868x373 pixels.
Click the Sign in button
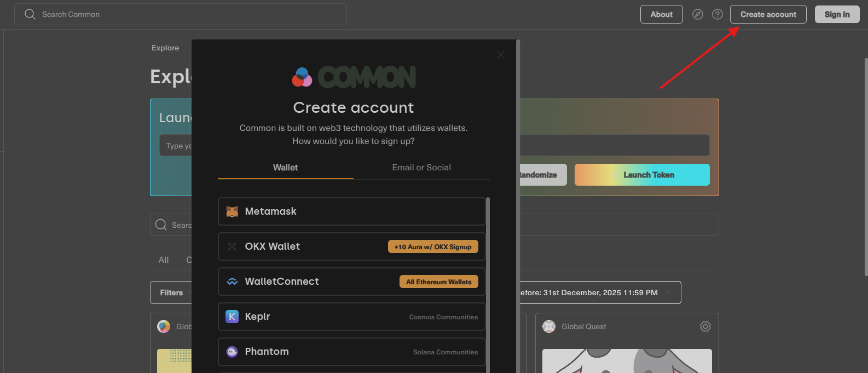837,14
